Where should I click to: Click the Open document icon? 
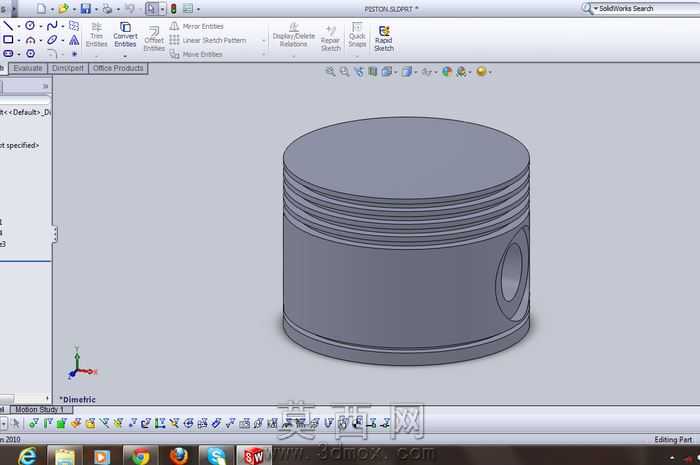63,8
